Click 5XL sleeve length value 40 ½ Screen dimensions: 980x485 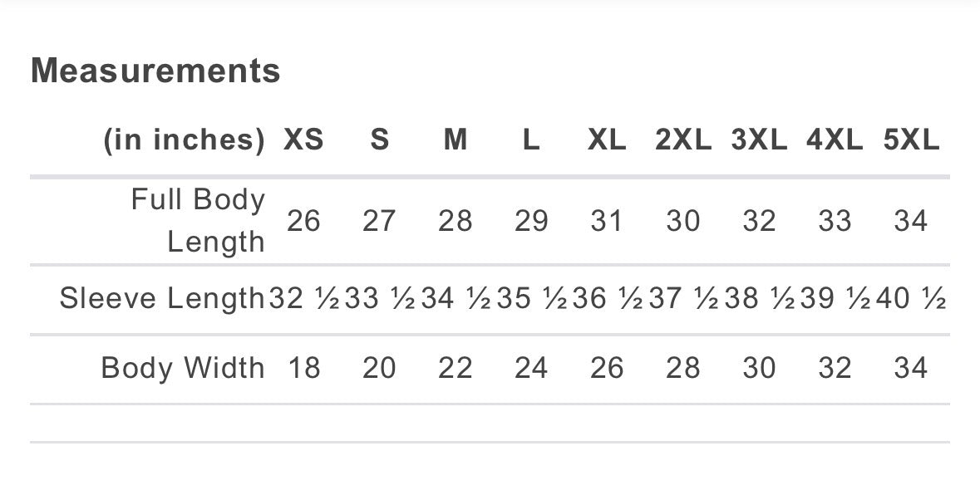tap(911, 298)
